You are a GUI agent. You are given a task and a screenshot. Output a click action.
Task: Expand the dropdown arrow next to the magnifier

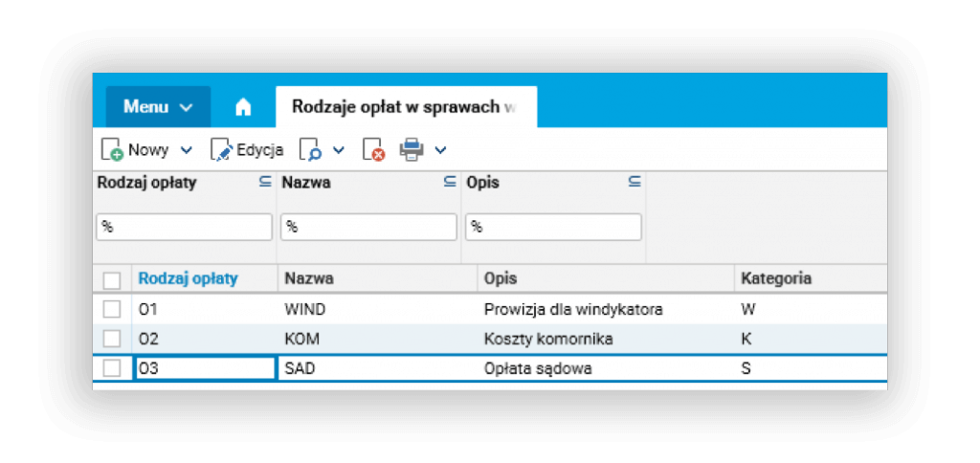(338, 150)
